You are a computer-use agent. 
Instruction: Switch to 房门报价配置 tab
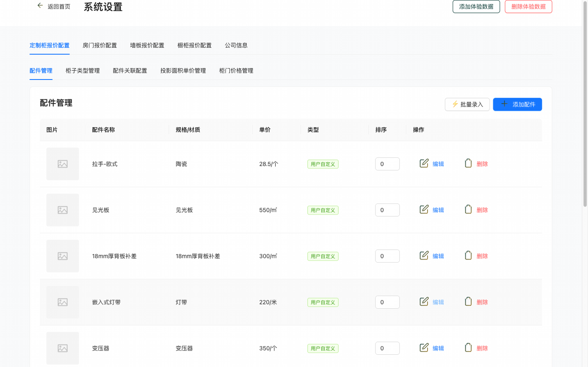[x=99, y=45]
